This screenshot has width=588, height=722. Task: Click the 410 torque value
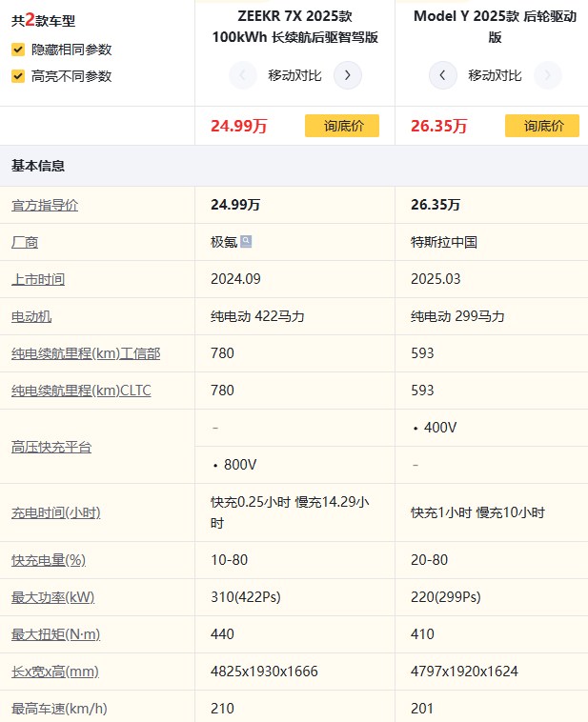pos(422,634)
